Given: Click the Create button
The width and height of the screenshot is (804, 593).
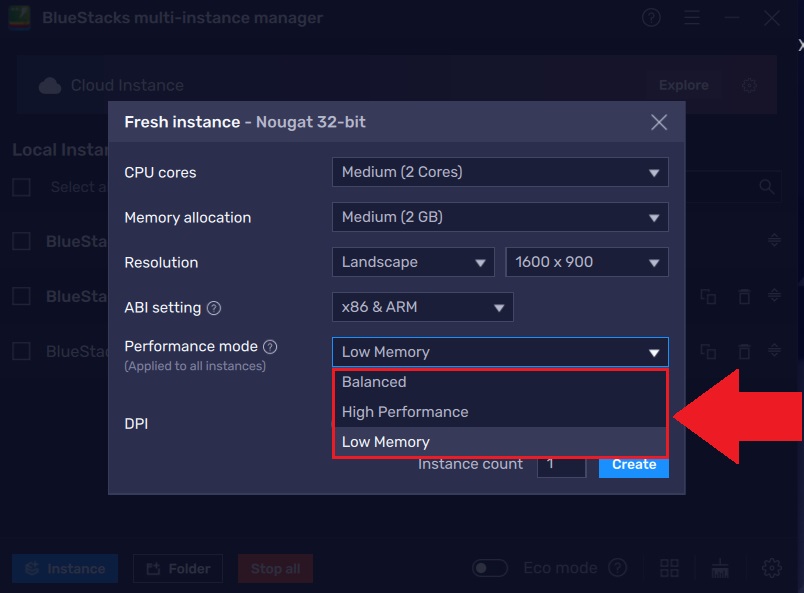Looking at the screenshot, I should 633,464.
